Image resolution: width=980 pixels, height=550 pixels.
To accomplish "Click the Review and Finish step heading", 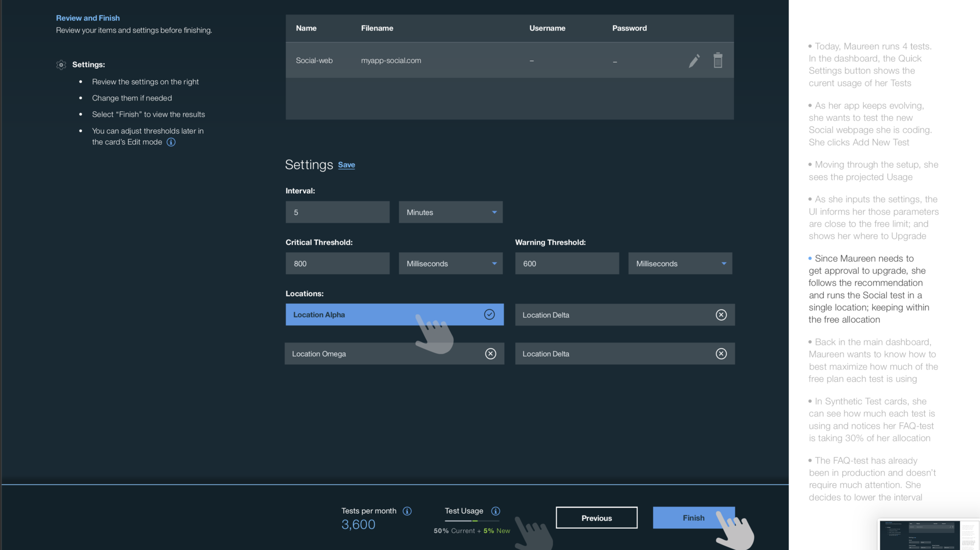I will click(x=88, y=18).
